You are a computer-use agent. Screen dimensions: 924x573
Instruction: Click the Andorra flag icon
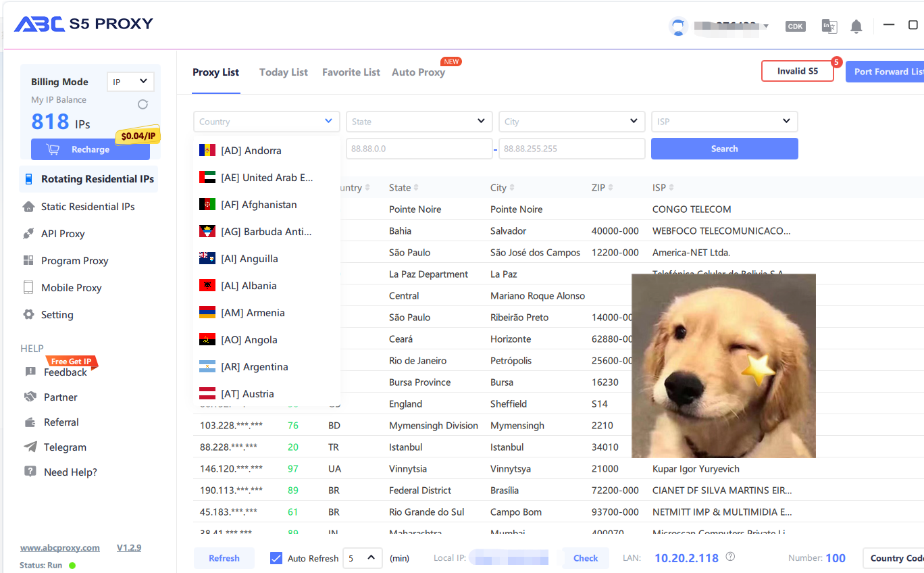(x=207, y=150)
